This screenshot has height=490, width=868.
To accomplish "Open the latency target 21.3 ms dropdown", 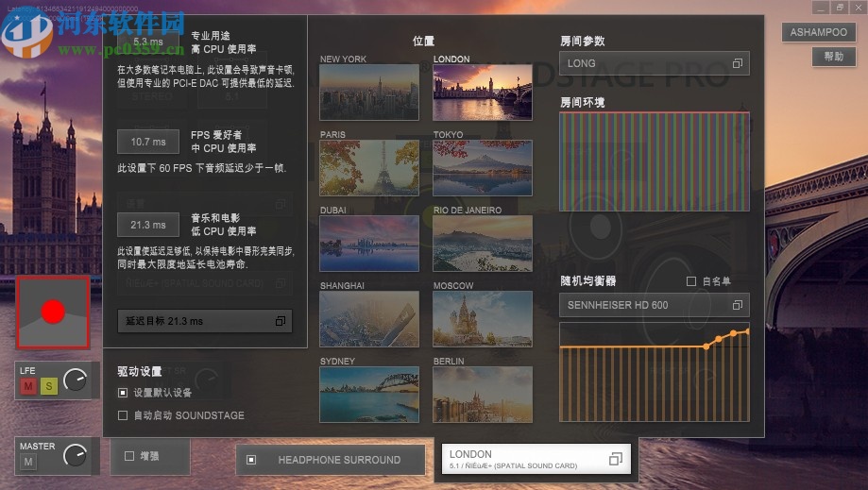I will (205, 321).
